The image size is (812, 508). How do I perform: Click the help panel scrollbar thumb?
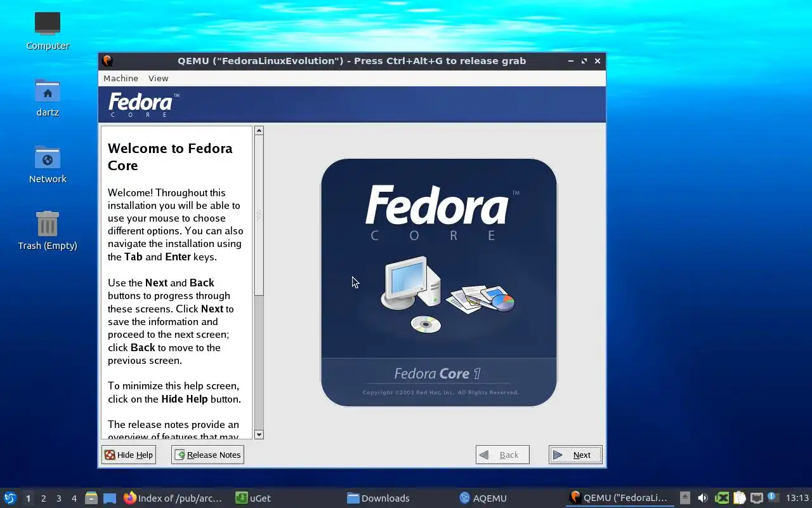tap(259, 215)
